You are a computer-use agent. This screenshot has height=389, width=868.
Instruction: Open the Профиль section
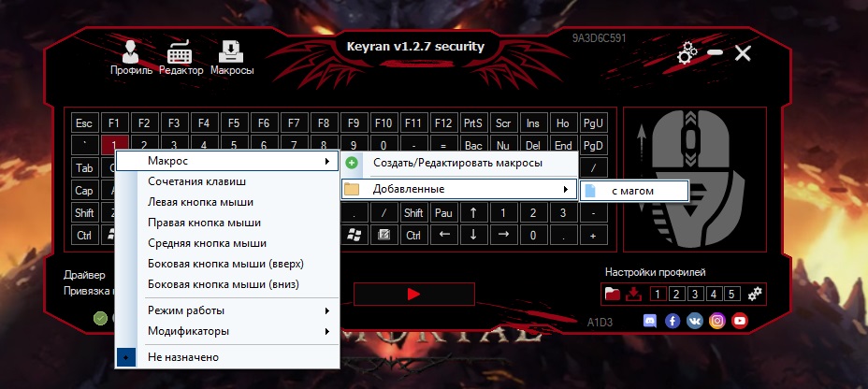[x=131, y=58]
